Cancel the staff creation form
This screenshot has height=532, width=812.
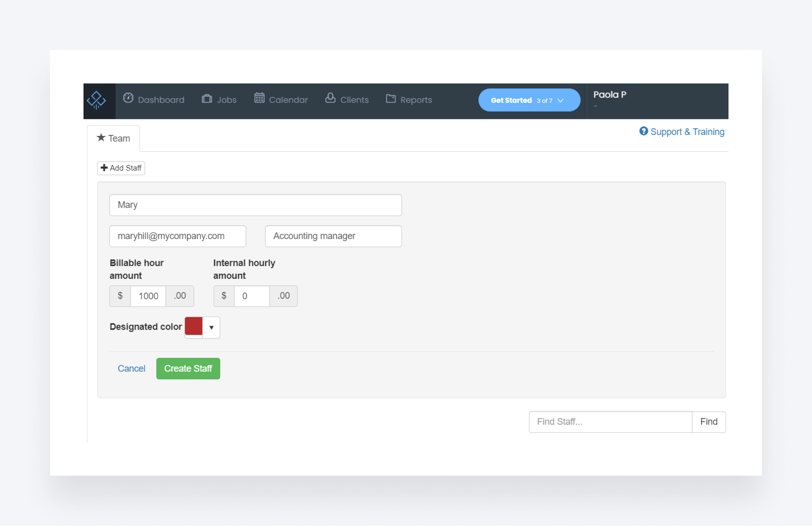(132, 368)
